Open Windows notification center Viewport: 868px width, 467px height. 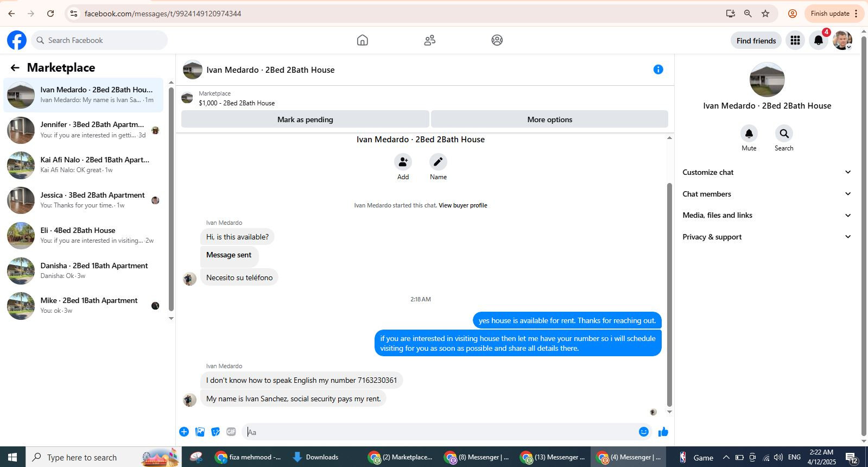pyautogui.click(x=851, y=458)
